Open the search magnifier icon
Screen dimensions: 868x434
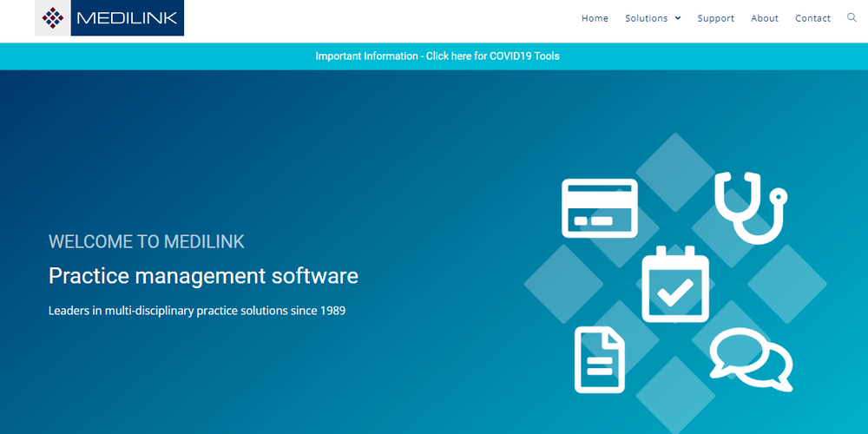(852, 17)
